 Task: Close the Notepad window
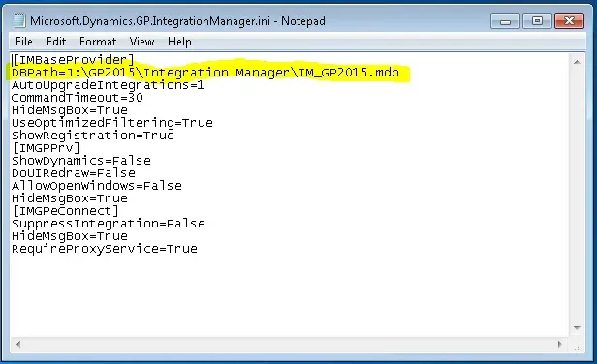[569, 21]
